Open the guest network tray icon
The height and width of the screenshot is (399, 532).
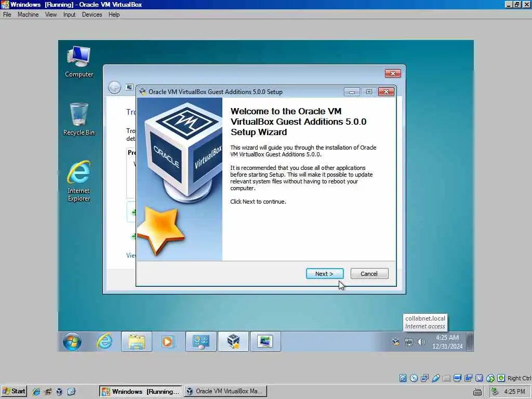pyautogui.click(x=409, y=342)
